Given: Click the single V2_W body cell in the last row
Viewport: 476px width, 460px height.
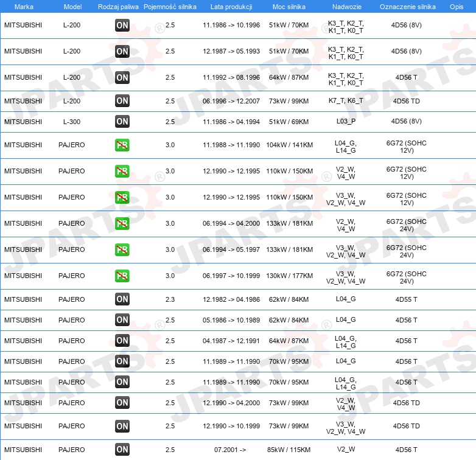Looking at the screenshot, I should (x=346, y=450).
